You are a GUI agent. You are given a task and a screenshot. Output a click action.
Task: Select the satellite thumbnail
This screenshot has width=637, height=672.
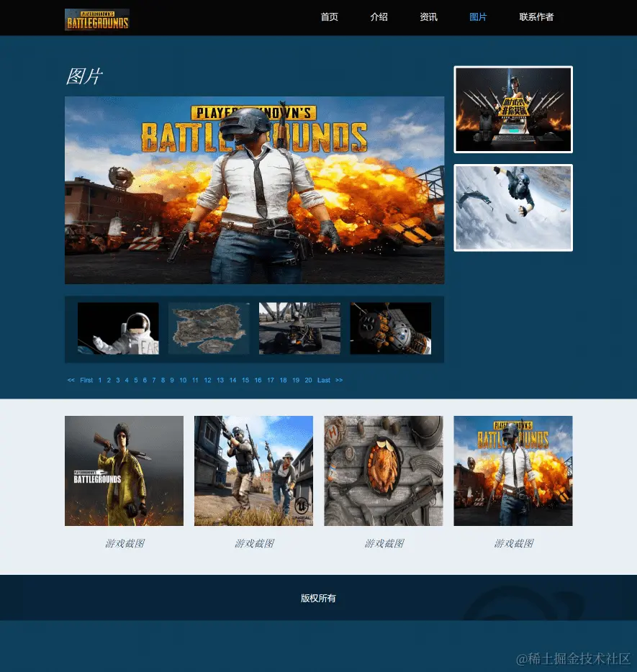pyautogui.click(x=391, y=328)
